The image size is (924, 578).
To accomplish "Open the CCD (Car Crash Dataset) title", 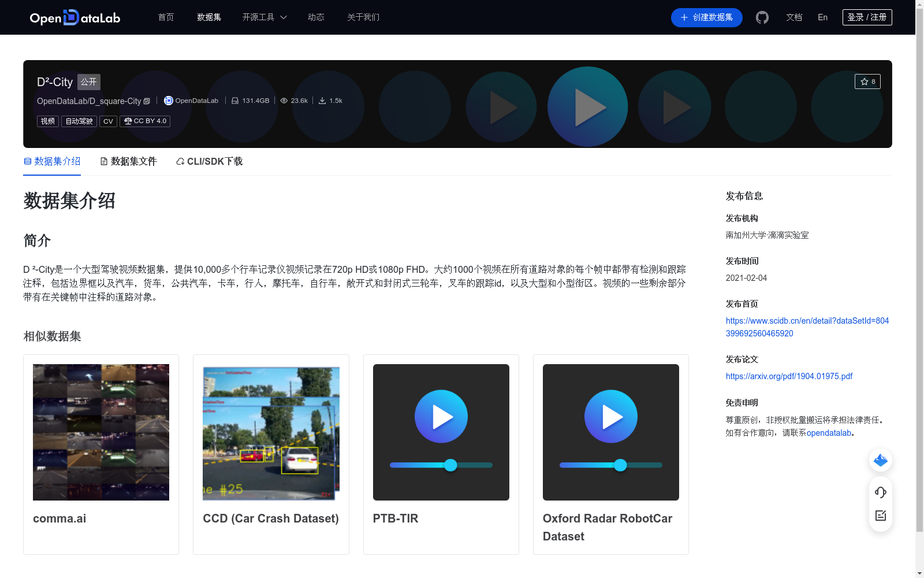I will [x=271, y=518].
